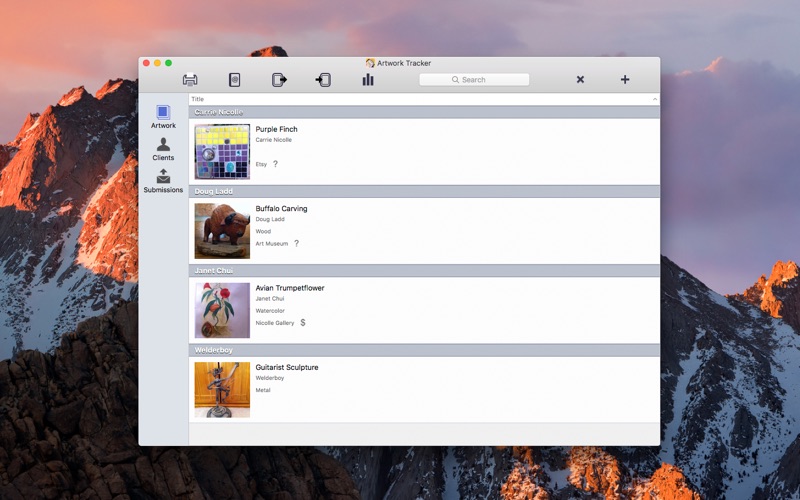
Task: Select Artwork in the sidebar
Action: tap(163, 117)
